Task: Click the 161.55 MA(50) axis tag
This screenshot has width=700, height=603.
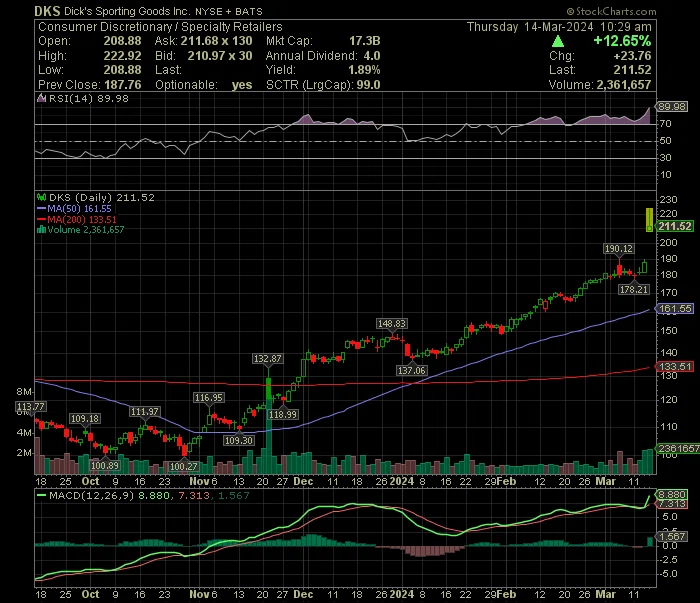Action: [674, 308]
